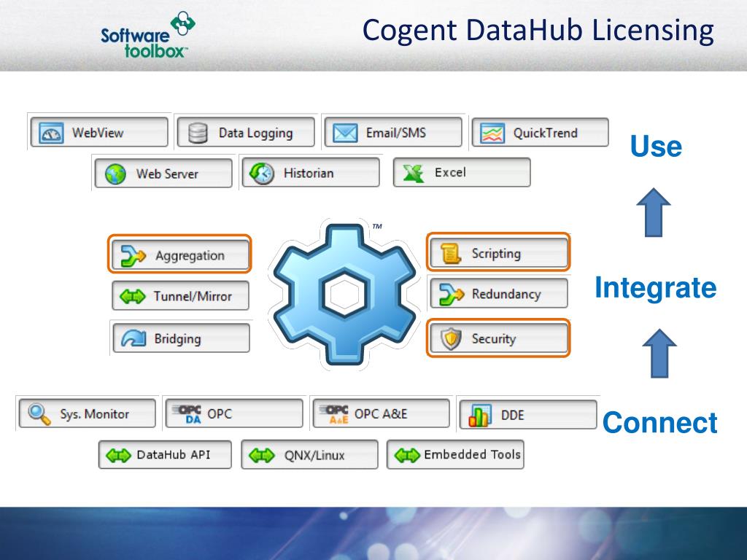Click the OPC DA logo icon

coord(187,414)
